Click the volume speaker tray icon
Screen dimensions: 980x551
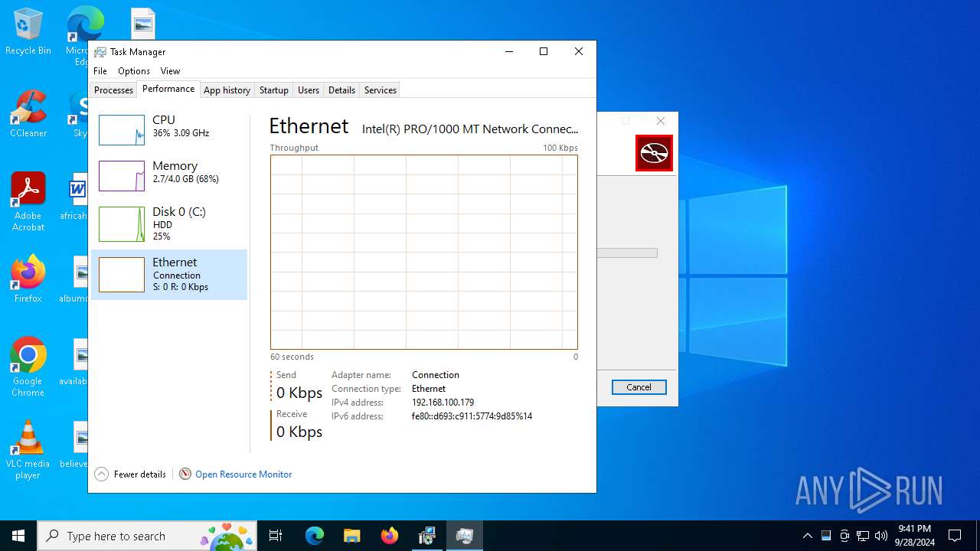[x=881, y=536]
